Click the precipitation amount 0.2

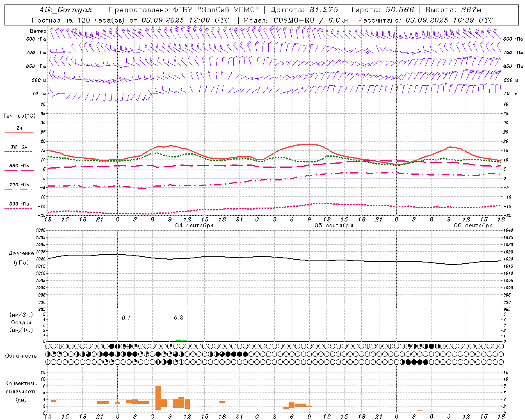pyautogui.click(x=178, y=317)
